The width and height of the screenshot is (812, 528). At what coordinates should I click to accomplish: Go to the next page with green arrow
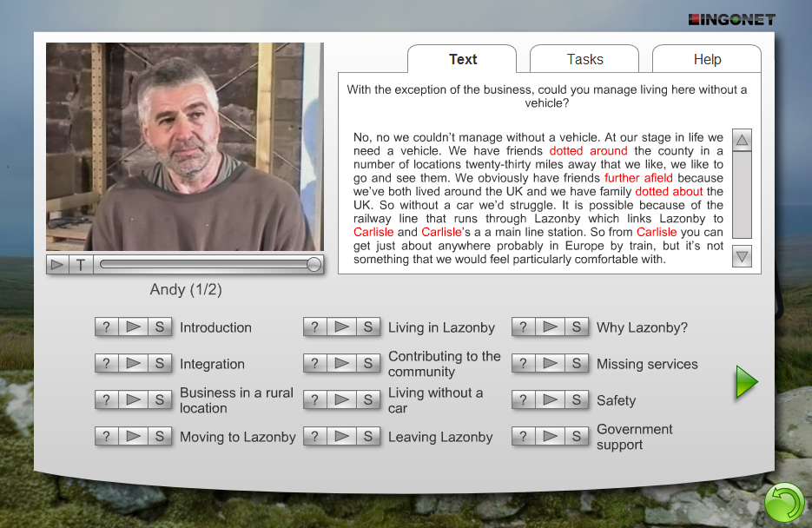click(x=747, y=382)
